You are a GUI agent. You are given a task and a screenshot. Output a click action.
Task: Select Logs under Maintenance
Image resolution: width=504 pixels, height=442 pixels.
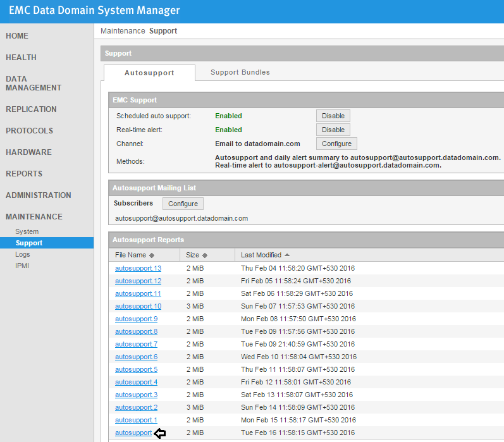23,254
